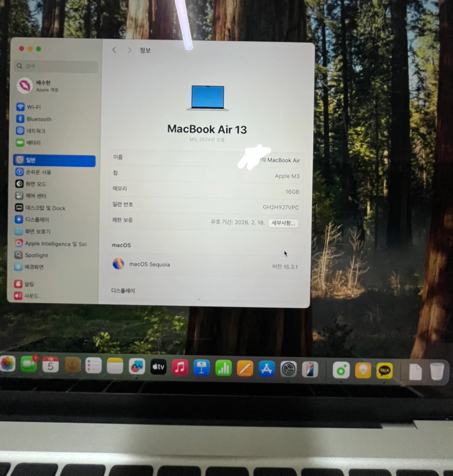Open 사운드 settings
Viewport: 453px width, 476px height.
(26, 296)
